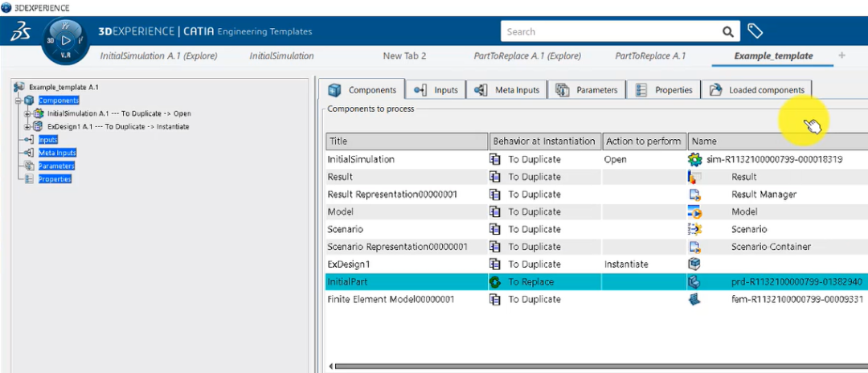Viewport: 868px width, 373px height.
Task: Expand the ExDesign1 A.1 tree node
Action: 27,126
